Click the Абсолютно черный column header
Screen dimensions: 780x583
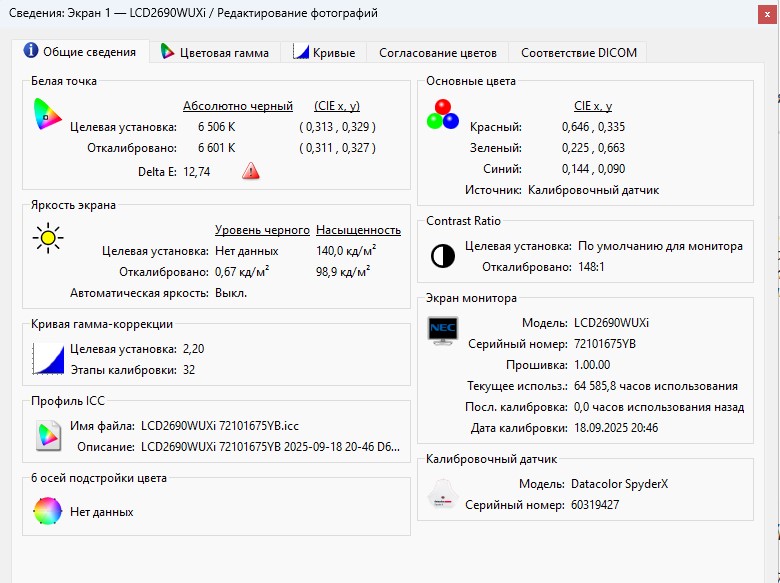point(238,106)
